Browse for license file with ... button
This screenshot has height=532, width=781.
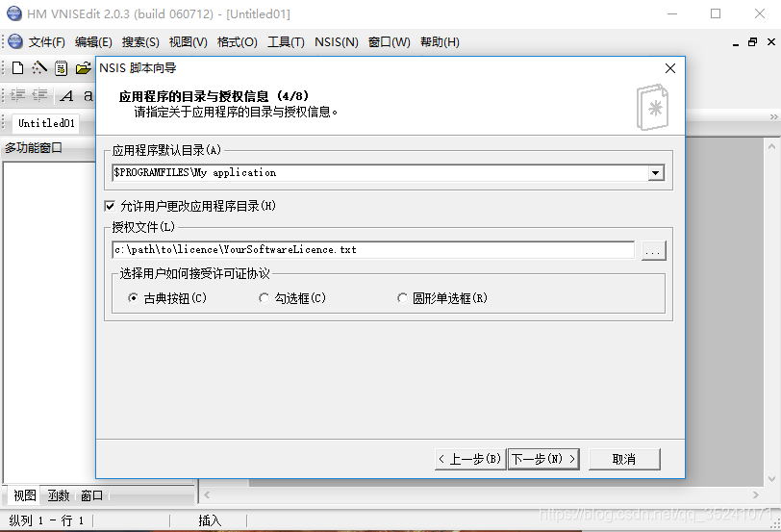tap(653, 250)
